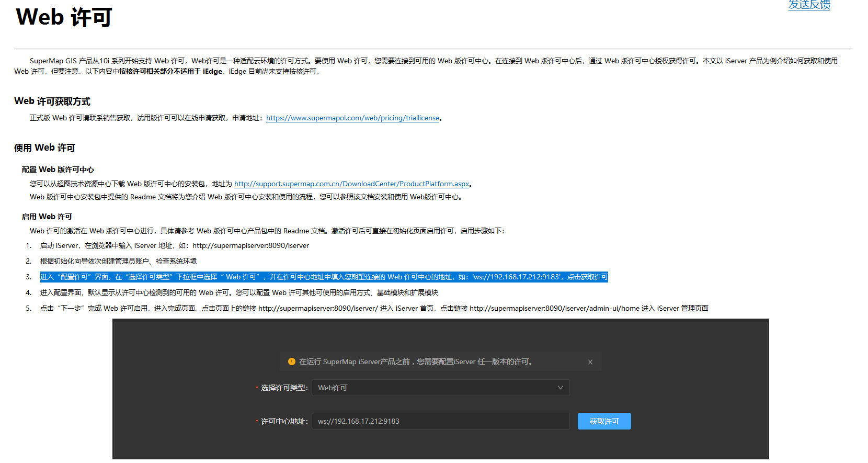Click step 4 text 进入配置界面
The image size is (868, 463).
239,293
